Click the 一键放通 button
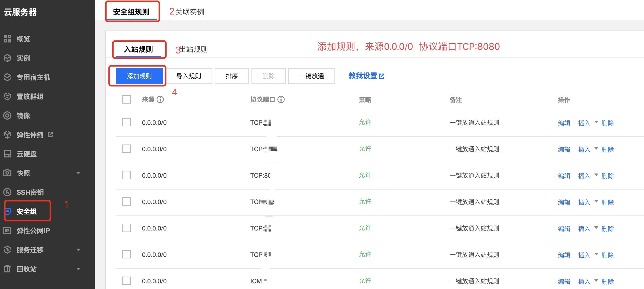 tap(311, 76)
